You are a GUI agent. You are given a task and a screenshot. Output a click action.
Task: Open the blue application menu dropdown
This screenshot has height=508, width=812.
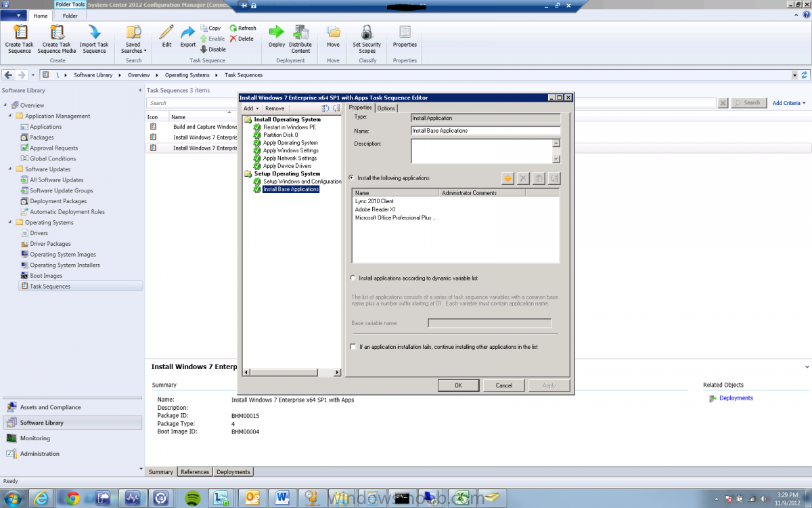click(x=14, y=16)
